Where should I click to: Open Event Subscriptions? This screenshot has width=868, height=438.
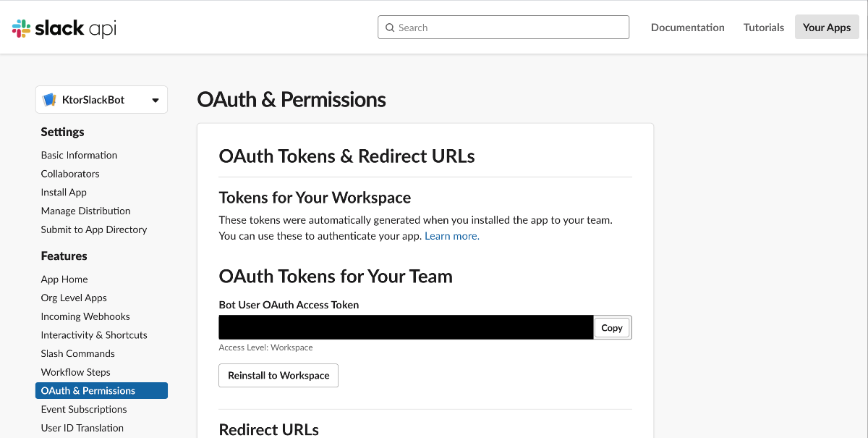[x=83, y=409]
